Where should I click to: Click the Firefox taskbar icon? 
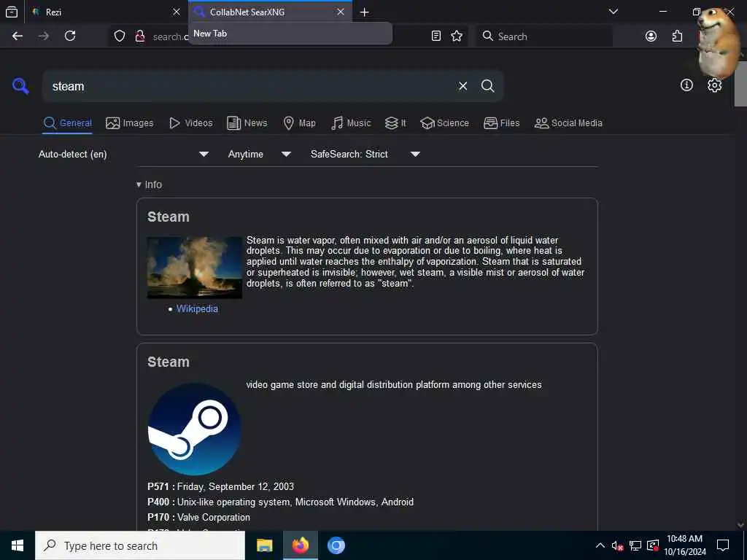pyautogui.click(x=300, y=545)
